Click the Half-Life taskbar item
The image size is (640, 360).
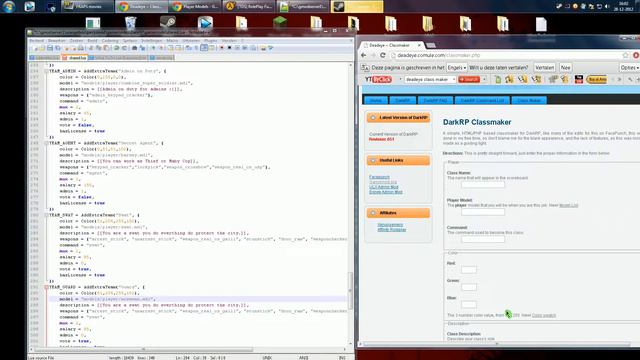[249, 6]
